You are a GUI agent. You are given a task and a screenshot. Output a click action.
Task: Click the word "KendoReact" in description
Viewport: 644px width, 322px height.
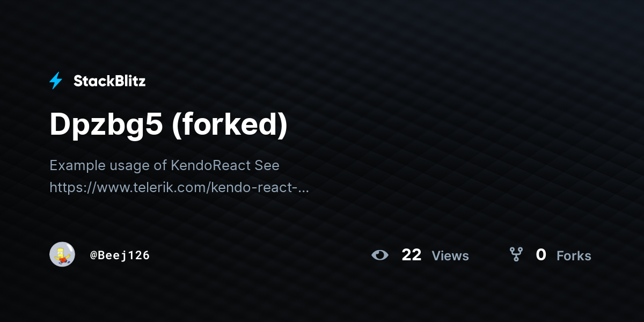coord(211,165)
